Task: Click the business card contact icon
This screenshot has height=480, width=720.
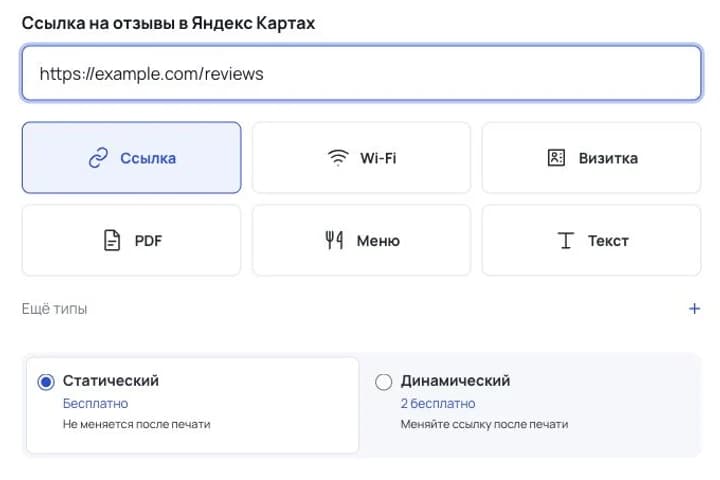Action: tap(556, 158)
